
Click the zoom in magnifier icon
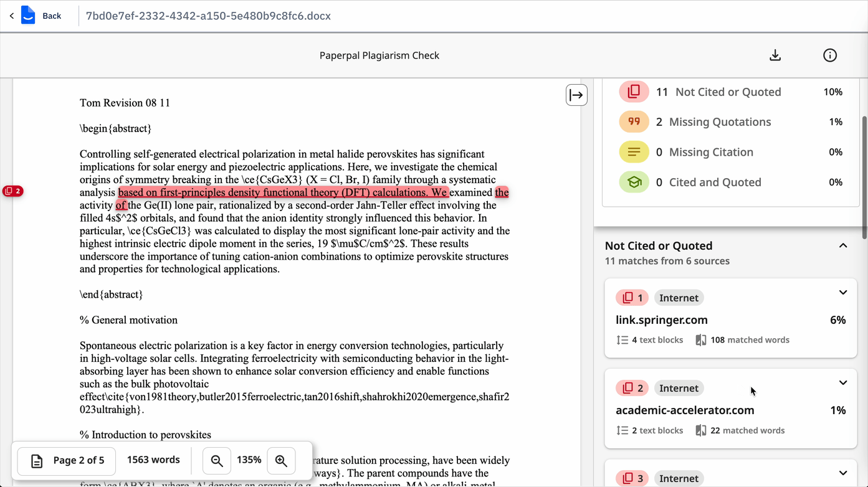[x=281, y=461]
